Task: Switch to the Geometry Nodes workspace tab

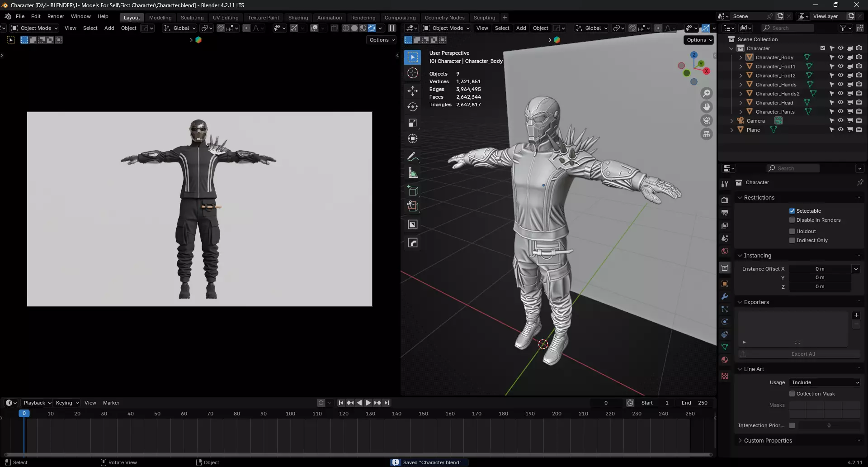Action: click(x=444, y=18)
